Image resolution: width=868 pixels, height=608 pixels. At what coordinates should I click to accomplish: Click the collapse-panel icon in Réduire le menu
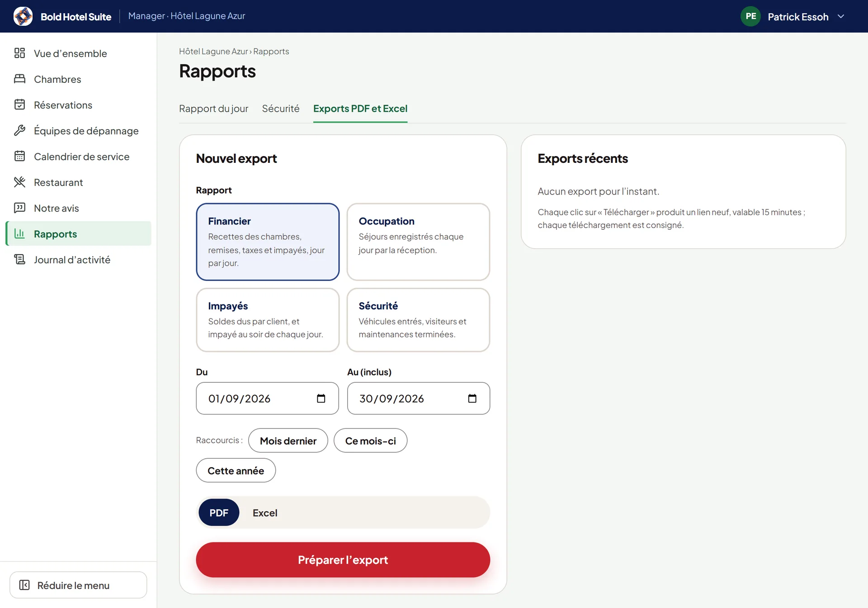coord(24,585)
